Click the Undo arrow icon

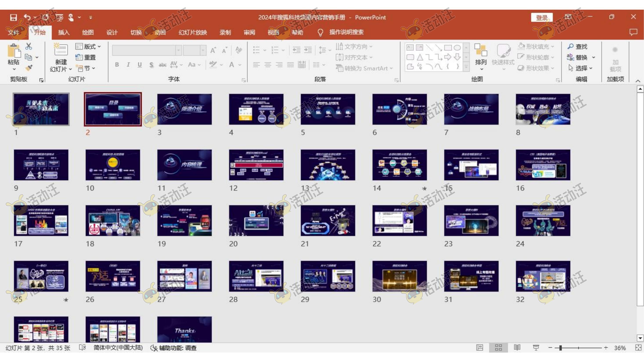click(27, 18)
